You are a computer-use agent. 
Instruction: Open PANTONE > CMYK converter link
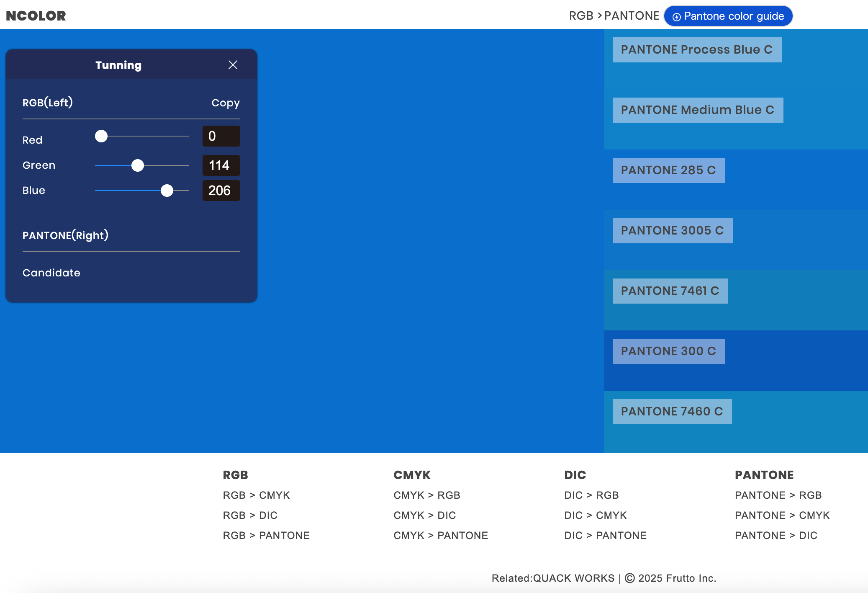tap(782, 515)
